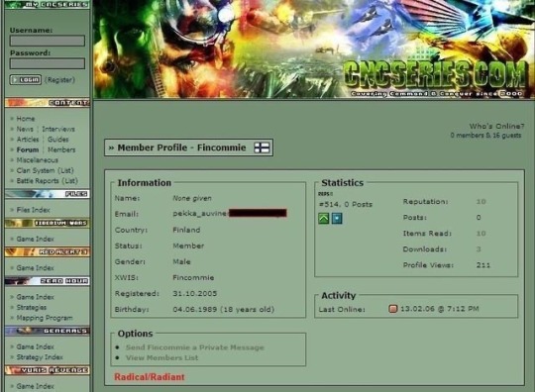Image resolution: width=535 pixels, height=392 pixels.
Task: Click the green up-arrow reputation icon
Action: pos(323,218)
